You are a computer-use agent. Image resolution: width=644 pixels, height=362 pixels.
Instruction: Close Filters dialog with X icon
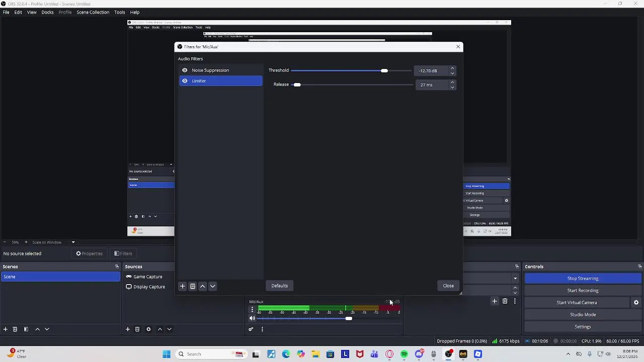pyautogui.click(x=458, y=47)
